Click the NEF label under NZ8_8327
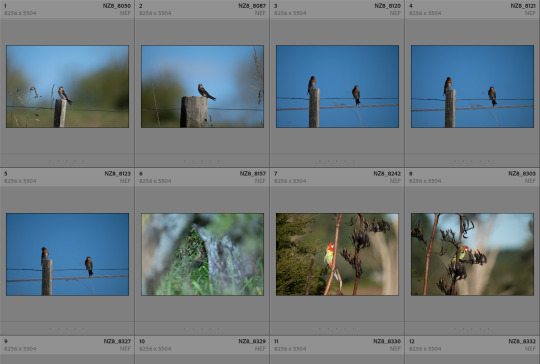This screenshot has height=364, width=540. [x=125, y=349]
